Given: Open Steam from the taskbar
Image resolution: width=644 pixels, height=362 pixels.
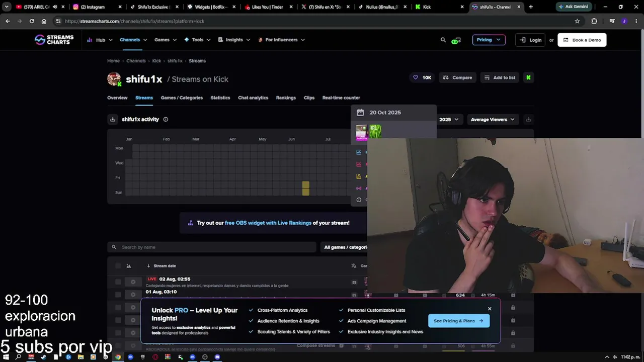Looking at the screenshot, I should point(43,357).
